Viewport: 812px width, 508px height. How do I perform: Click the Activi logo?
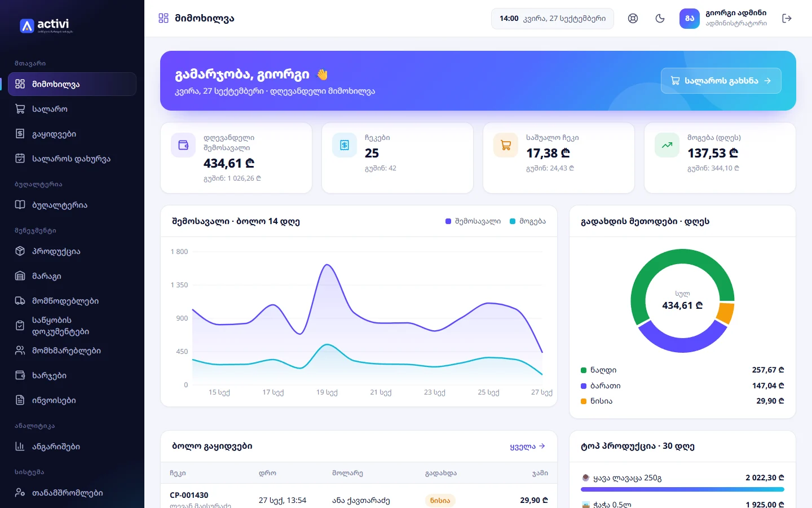[46, 25]
